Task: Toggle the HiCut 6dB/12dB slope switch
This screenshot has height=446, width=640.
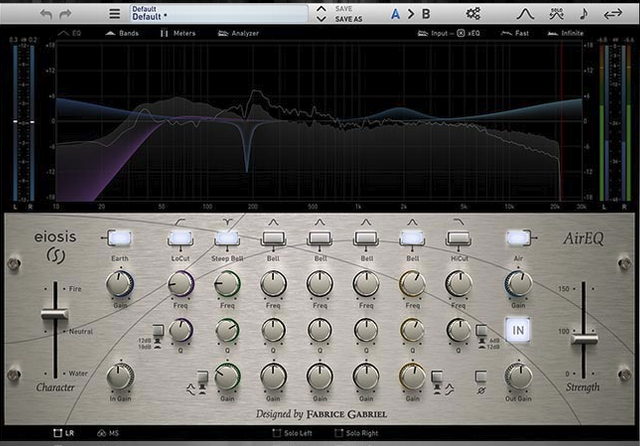Action: (482, 331)
